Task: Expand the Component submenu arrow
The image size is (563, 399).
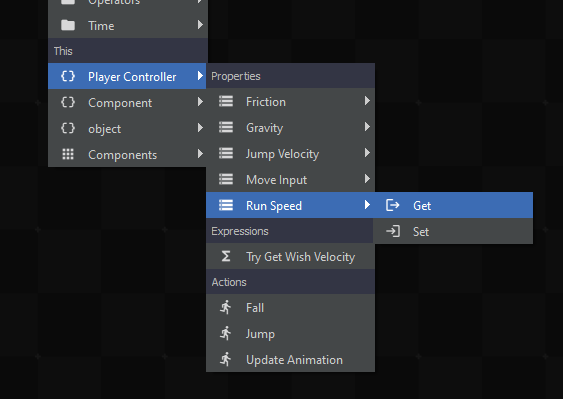Action: pos(200,102)
